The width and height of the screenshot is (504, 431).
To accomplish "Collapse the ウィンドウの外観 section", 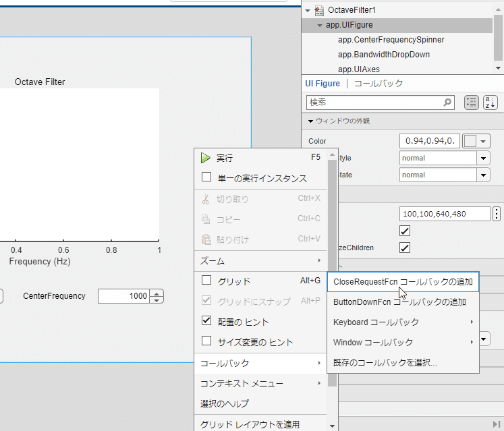I will tap(310, 121).
